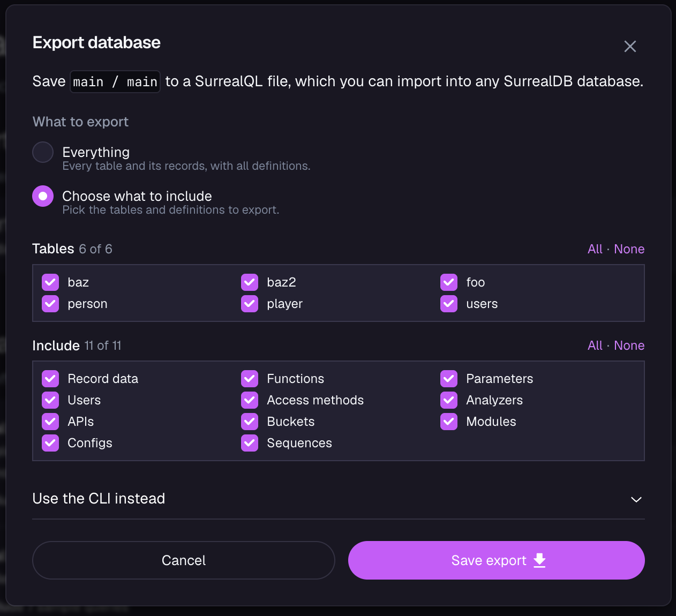This screenshot has height=616, width=676.
Task: Toggle the APIs checkbox
Action: (50, 422)
